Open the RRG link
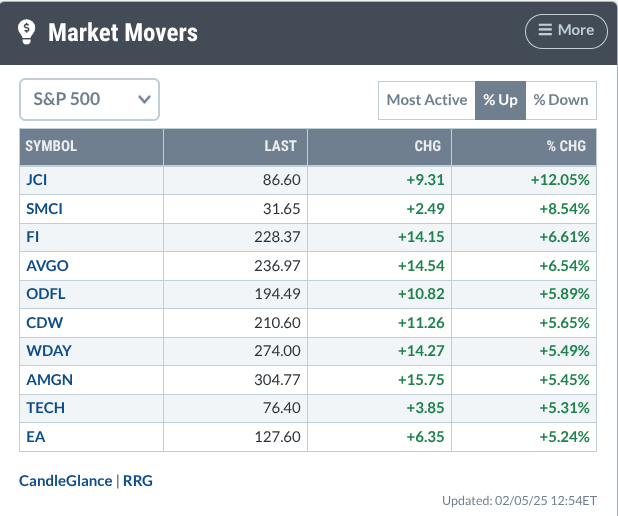618x516 pixels. pos(138,481)
